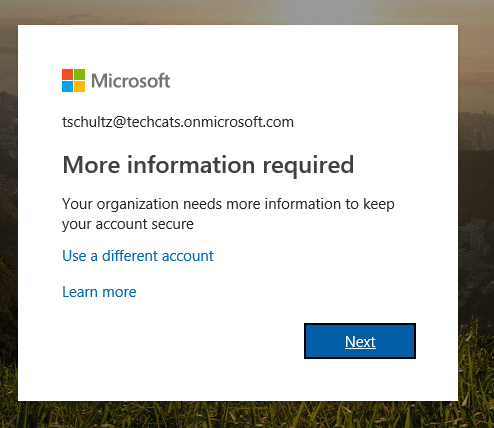Click the your account secure text line
The image size is (494, 428).
tap(128, 224)
